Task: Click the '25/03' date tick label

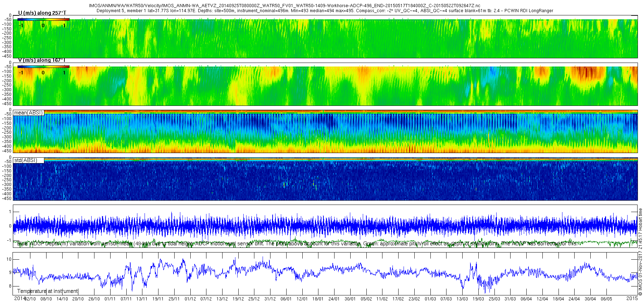Action: point(494,299)
